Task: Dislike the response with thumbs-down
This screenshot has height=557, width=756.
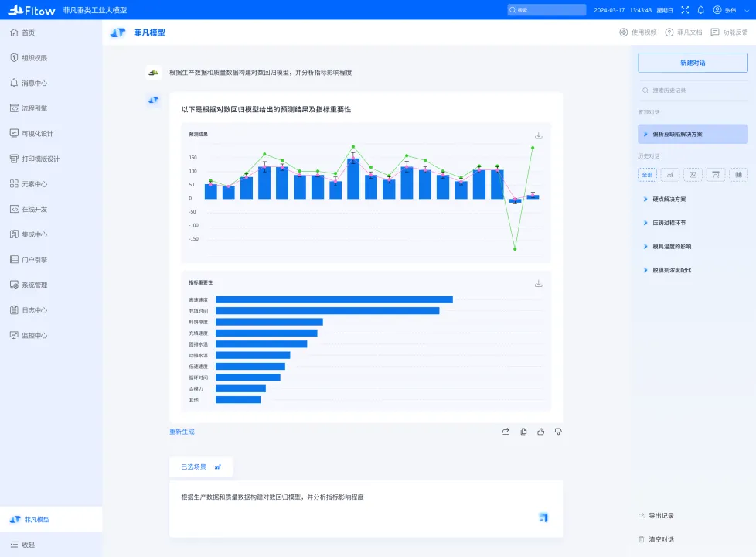Action: pos(558,432)
